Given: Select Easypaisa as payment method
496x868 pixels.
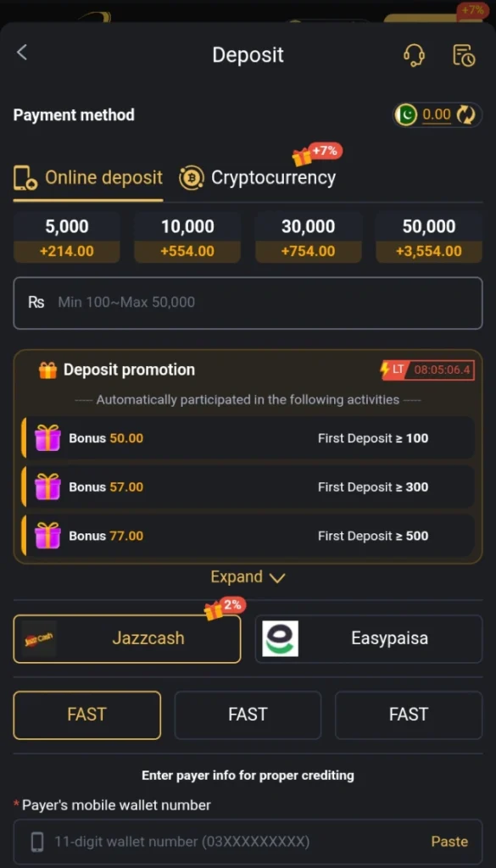Looking at the screenshot, I should (368, 638).
